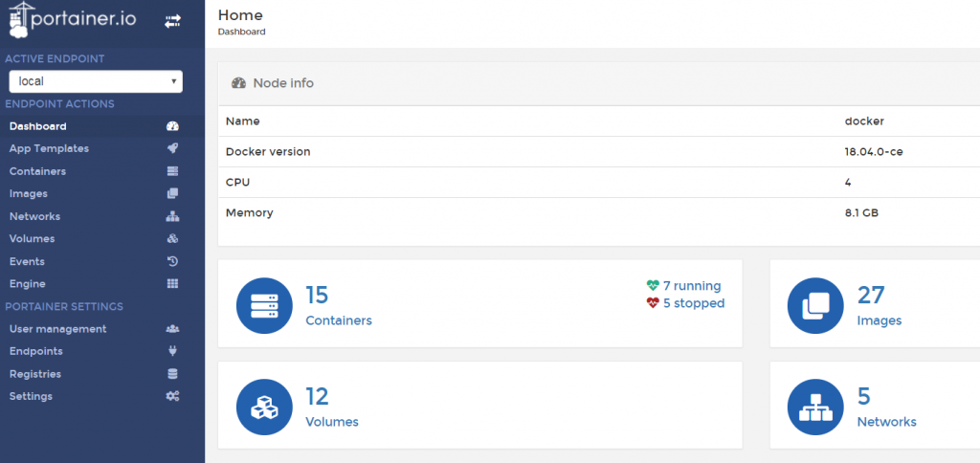Toggle the sidebar collapse arrows icon
This screenshot has height=463, width=980.
pyautogui.click(x=172, y=21)
